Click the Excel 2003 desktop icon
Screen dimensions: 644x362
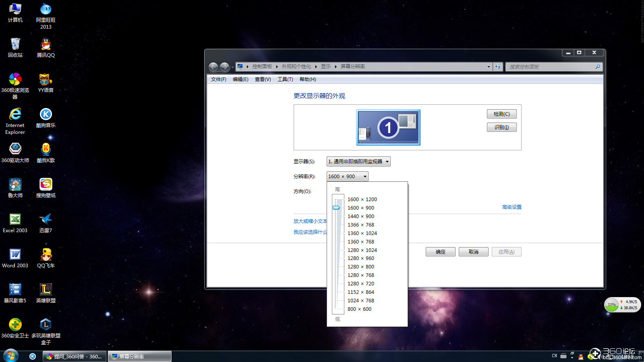coord(15,223)
